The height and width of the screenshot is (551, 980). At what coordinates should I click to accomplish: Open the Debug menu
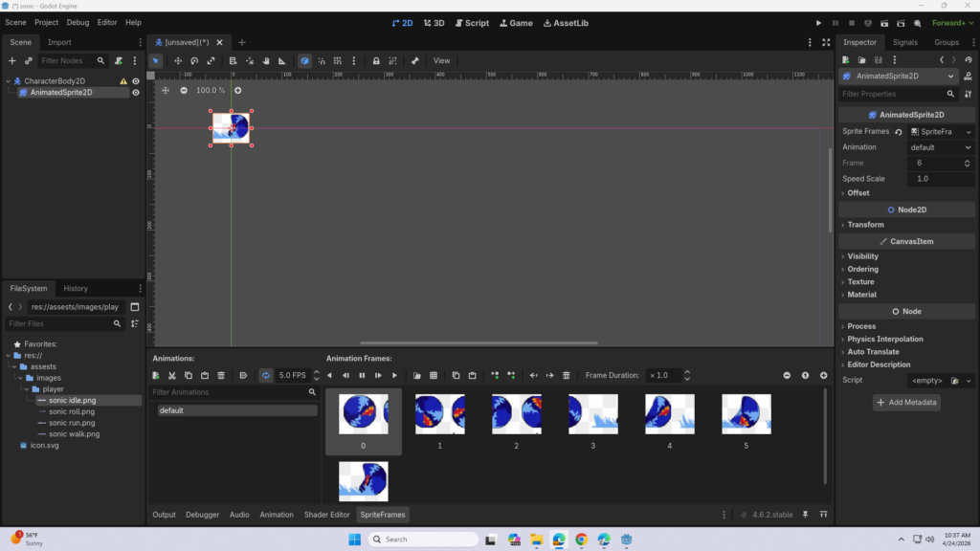click(78, 22)
